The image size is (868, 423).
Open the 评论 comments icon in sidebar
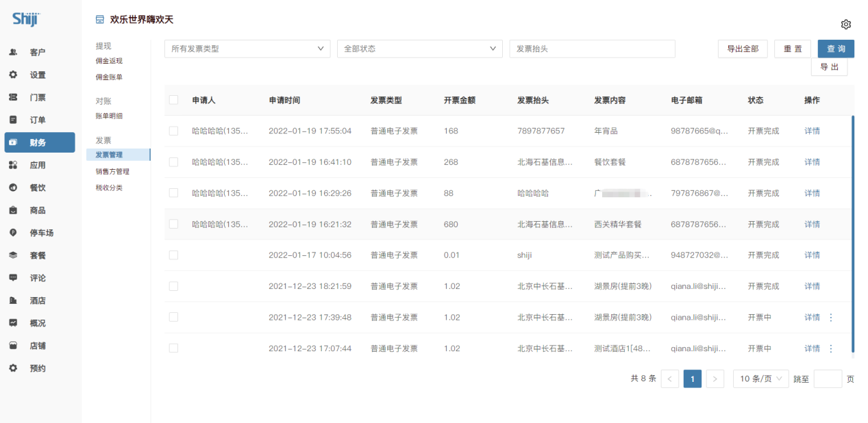13,278
